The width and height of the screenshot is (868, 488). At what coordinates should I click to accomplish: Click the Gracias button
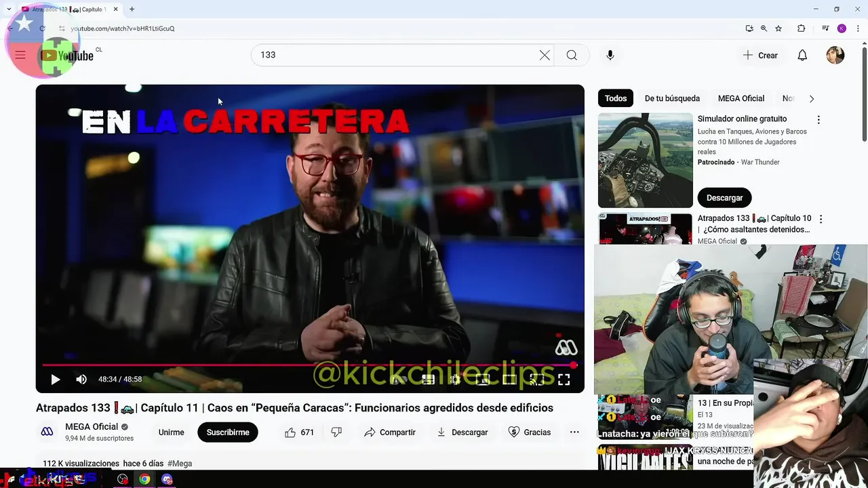530,432
